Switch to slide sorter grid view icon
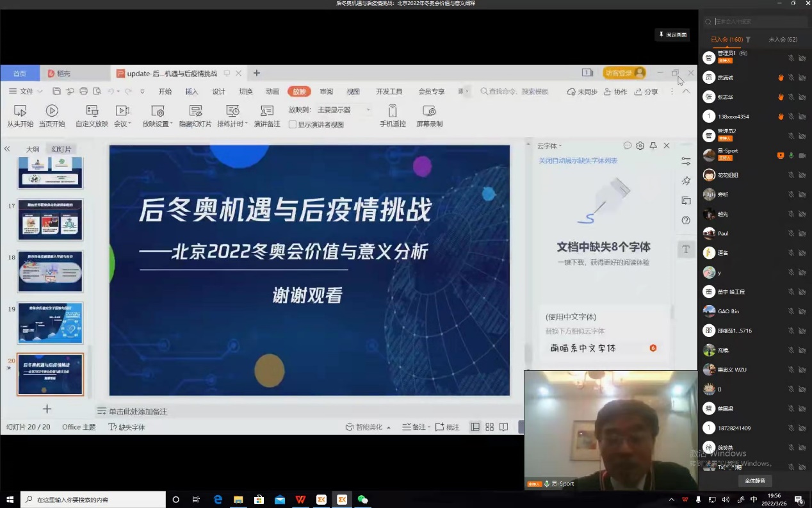Image resolution: width=812 pixels, height=508 pixels. point(489,427)
